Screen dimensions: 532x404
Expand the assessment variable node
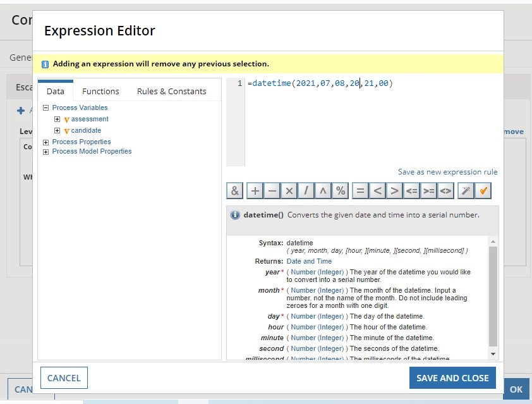point(57,119)
